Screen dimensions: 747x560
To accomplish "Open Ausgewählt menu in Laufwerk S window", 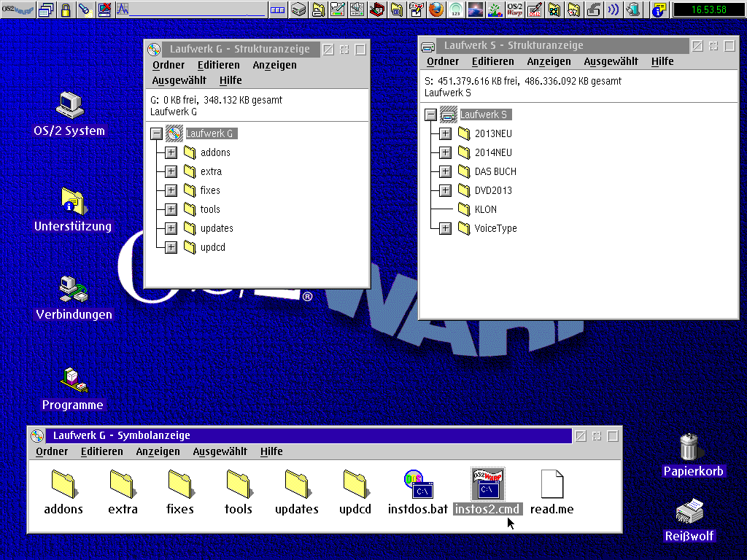I will coord(611,61).
